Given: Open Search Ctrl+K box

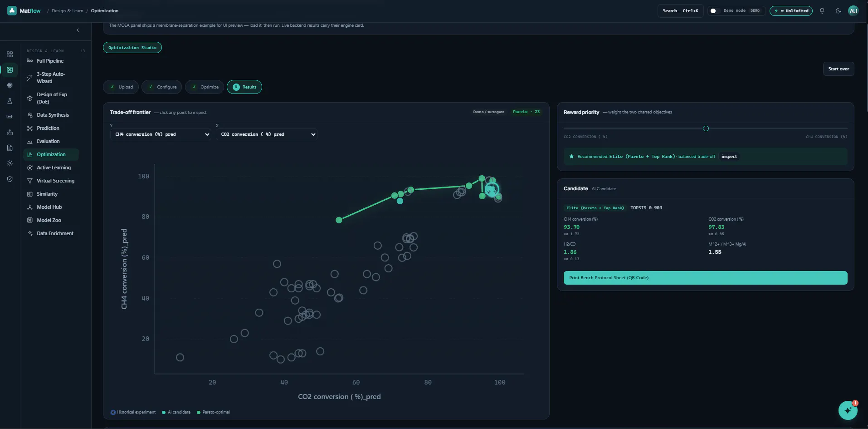Looking at the screenshot, I should (x=680, y=11).
